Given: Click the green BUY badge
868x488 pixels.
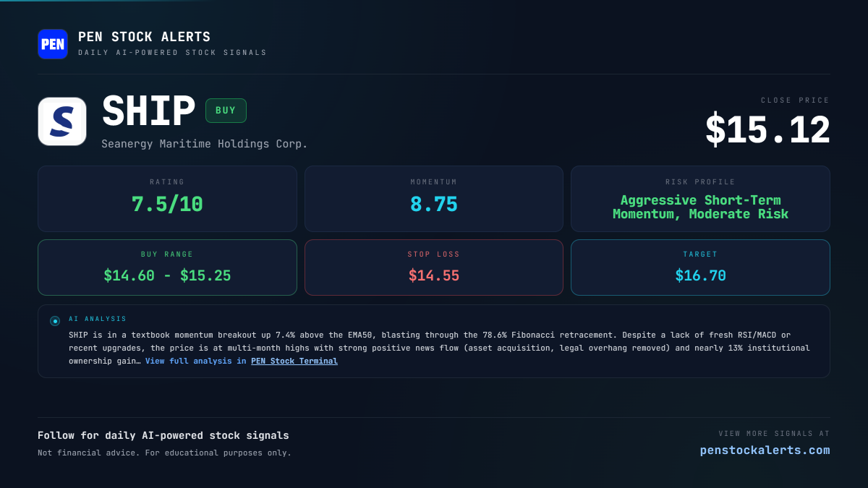Looking at the screenshot, I should [x=226, y=111].
